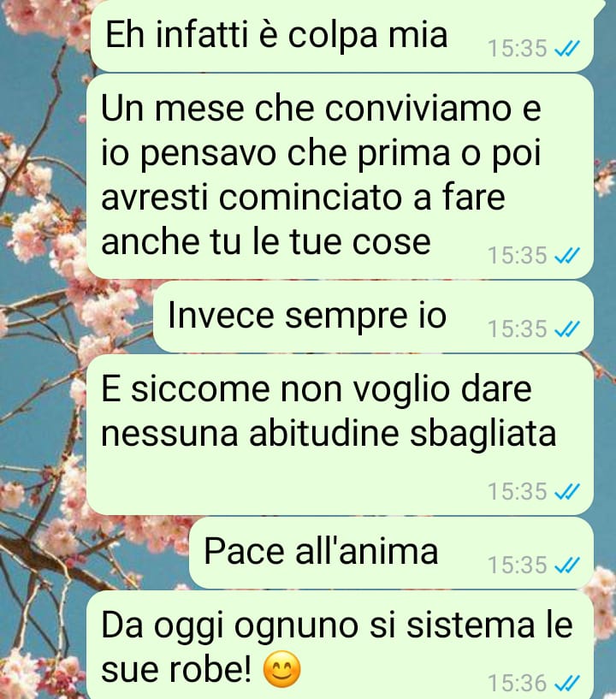Tap blue double-check beside 'Pace all'anima'
The image size is (616, 699).
click(566, 565)
